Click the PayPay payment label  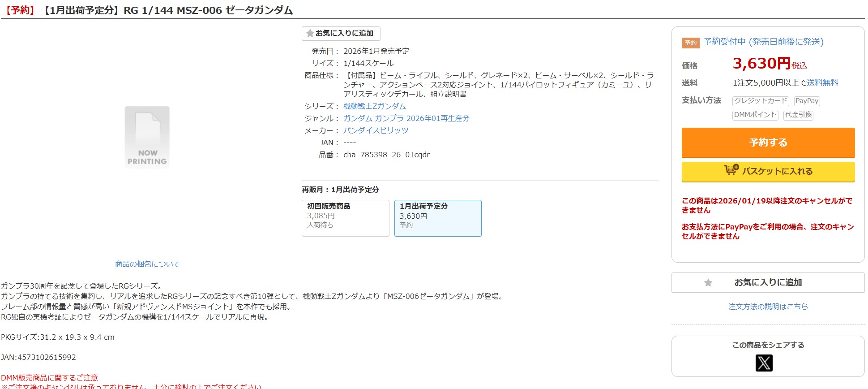(x=807, y=101)
